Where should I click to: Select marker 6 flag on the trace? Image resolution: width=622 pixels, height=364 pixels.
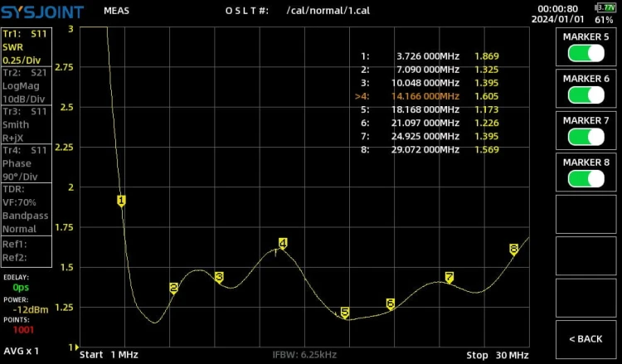point(391,303)
